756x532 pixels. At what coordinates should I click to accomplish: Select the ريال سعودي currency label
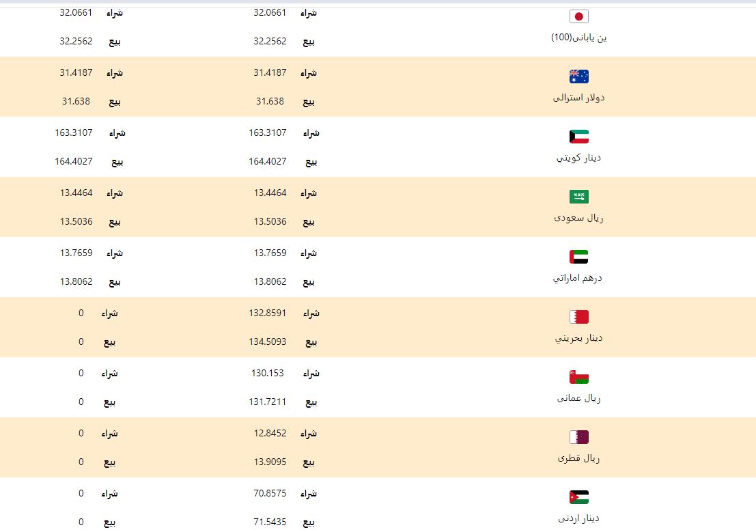(578, 218)
